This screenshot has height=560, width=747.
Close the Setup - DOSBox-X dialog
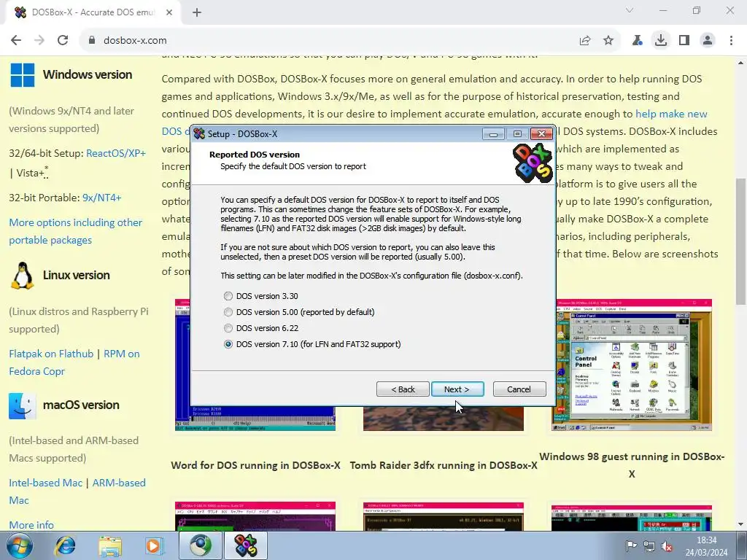[x=542, y=134]
